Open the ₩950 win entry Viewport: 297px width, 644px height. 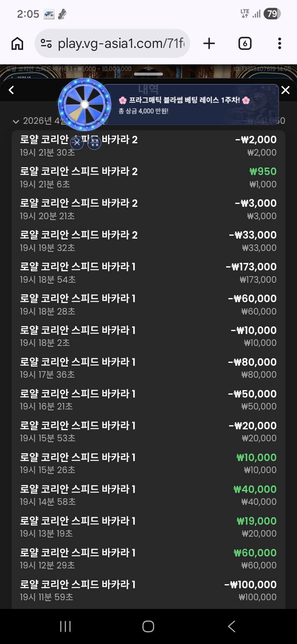[148, 178]
